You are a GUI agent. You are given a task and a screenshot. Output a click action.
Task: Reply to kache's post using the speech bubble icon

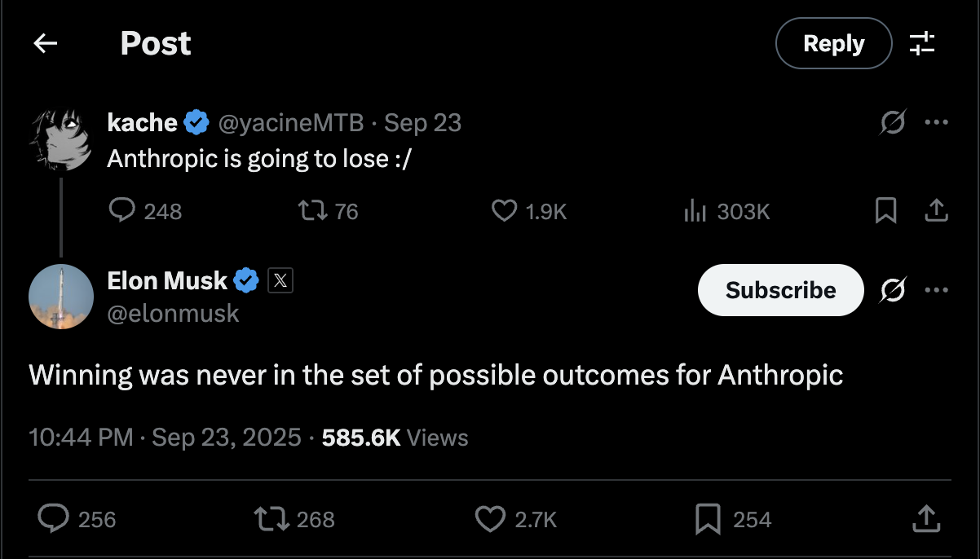pos(121,210)
